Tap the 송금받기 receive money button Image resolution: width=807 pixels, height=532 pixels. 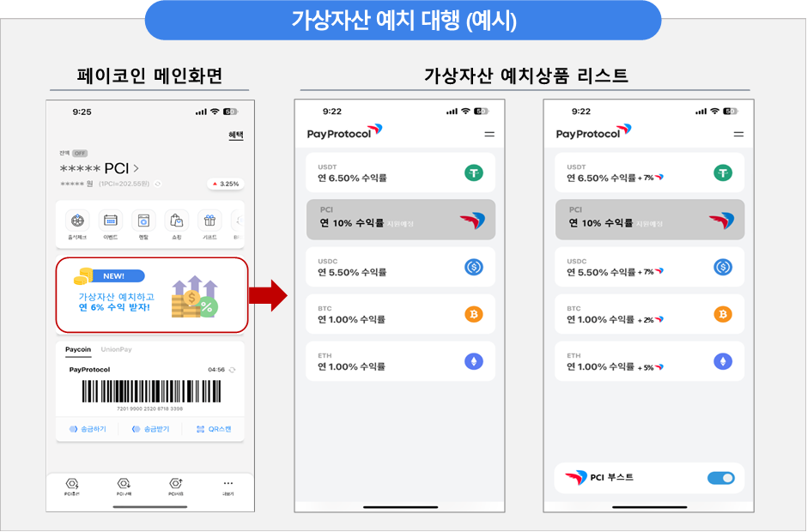coord(150,429)
